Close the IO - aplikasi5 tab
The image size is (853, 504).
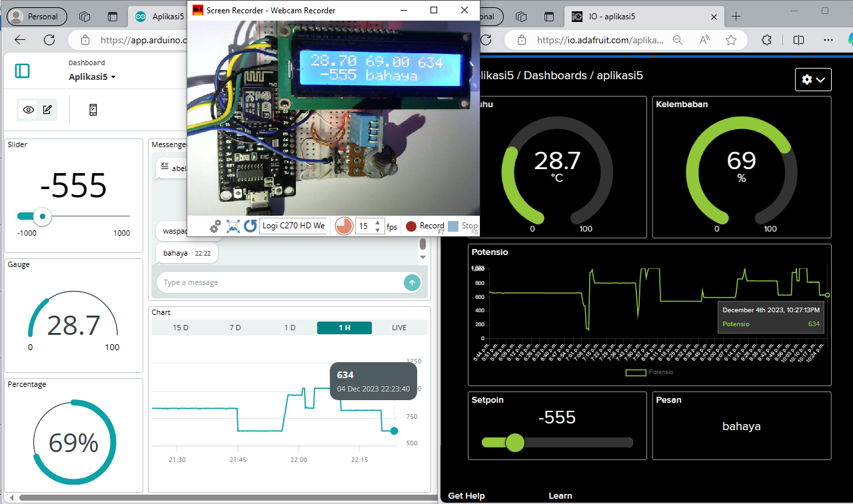click(x=714, y=17)
